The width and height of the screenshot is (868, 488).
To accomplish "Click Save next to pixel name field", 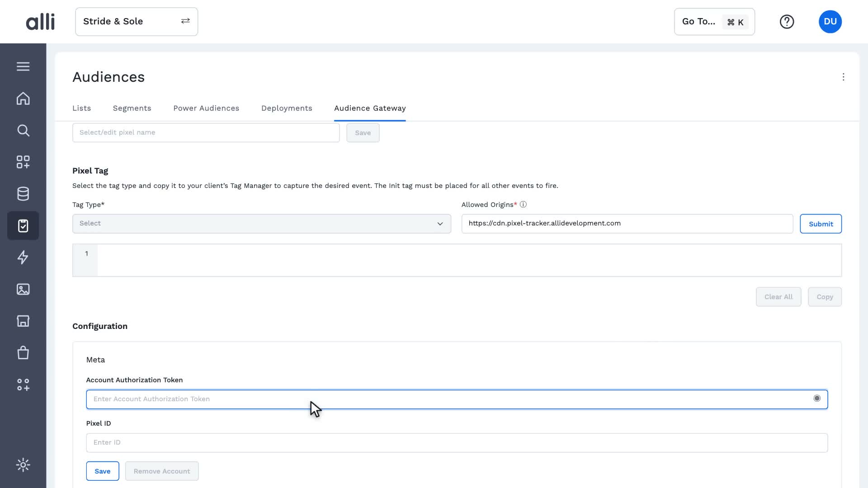I will pos(363,133).
